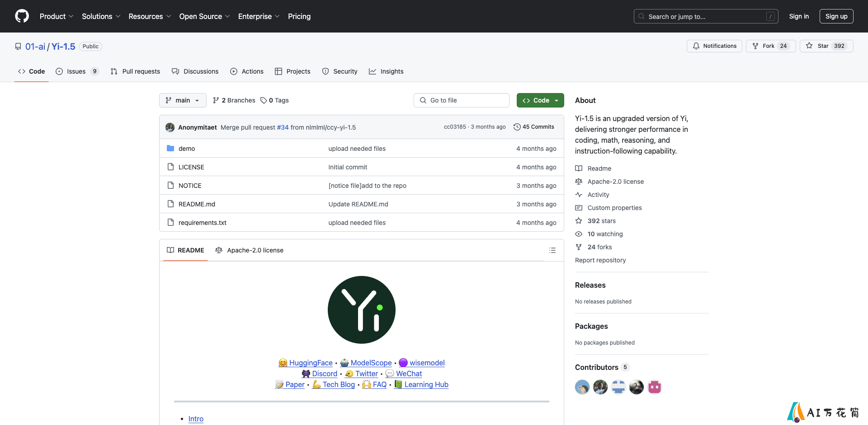Viewport: 868px width, 425px height.
Task: Open the 'Initial commit' message link
Action: point(348,167)
